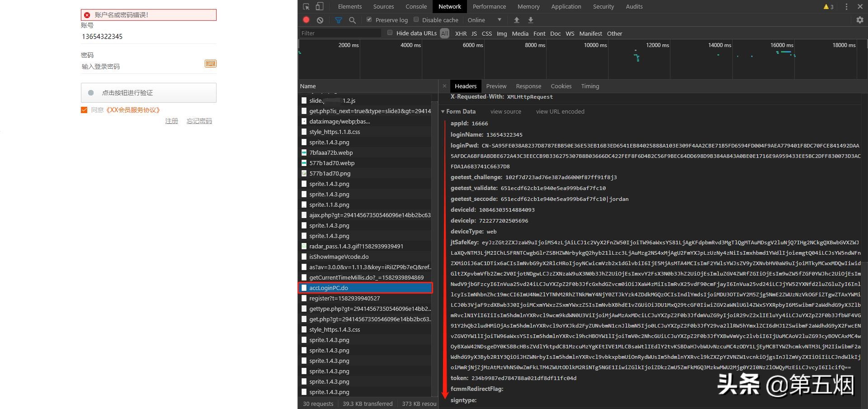Clear the network log icon

(x=320, y=20)
